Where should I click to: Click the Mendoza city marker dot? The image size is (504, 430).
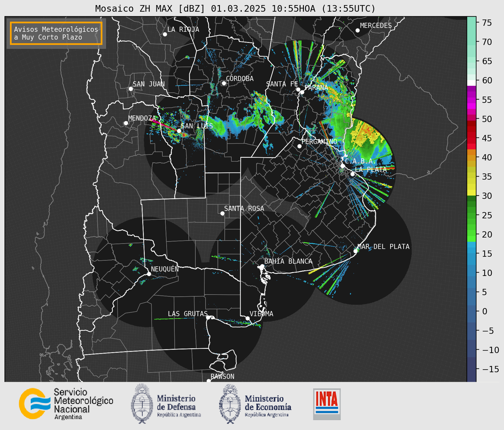(x=126, y=123)
